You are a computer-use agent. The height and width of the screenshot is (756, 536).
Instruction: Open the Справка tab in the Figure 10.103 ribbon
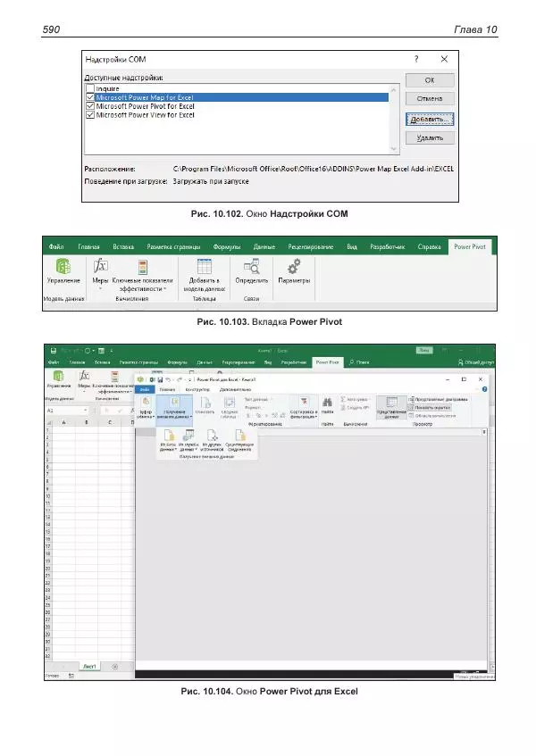click(x=429, y=247)
